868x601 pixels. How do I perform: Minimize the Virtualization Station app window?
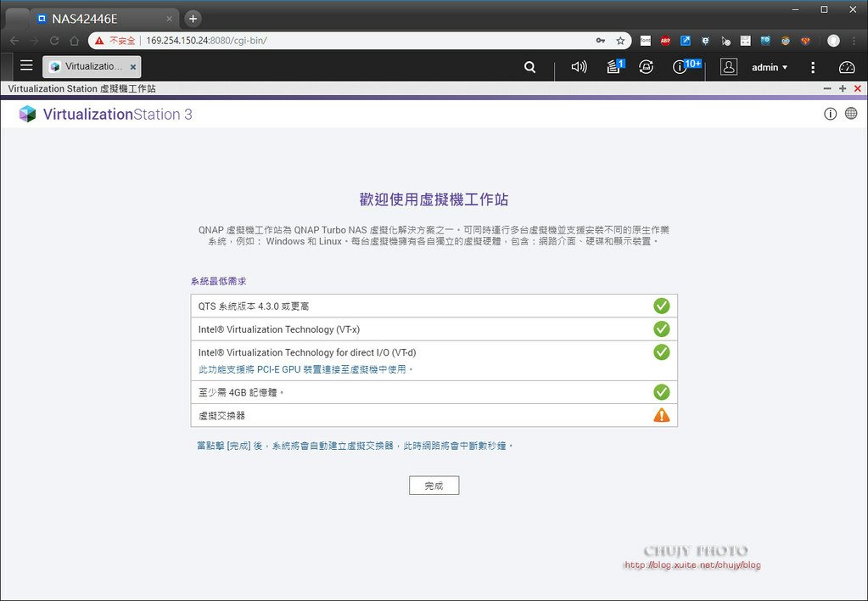(827, 88)
